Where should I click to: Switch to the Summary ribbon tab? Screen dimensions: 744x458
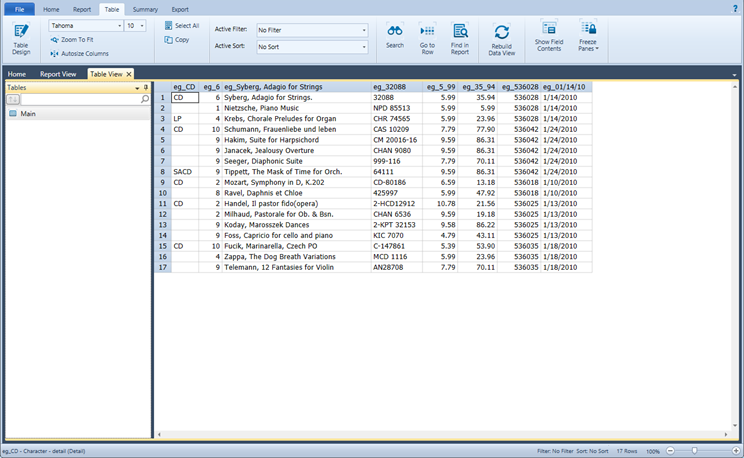coord(145,9)
